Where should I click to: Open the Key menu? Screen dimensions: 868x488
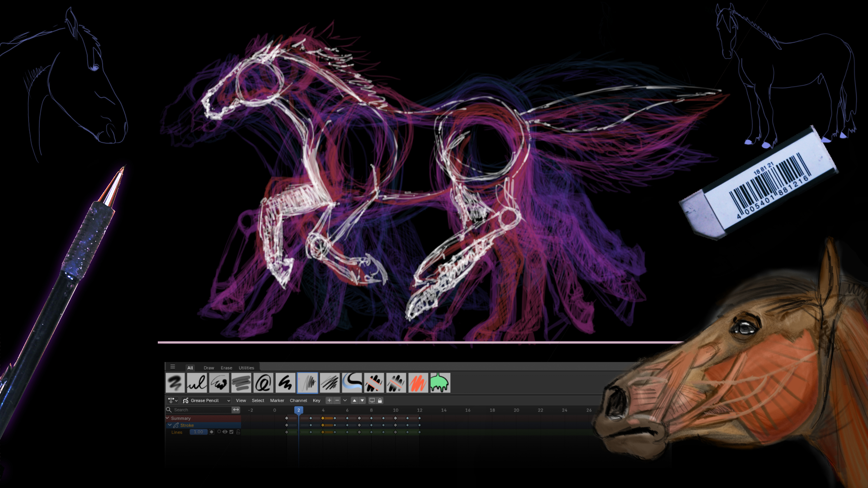tap(316, 400)
